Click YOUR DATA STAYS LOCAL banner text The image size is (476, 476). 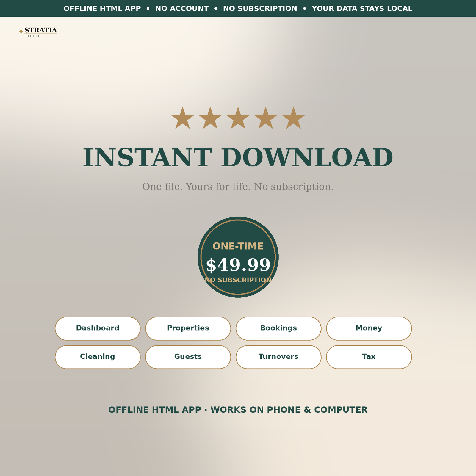click(x=362, y=9)
